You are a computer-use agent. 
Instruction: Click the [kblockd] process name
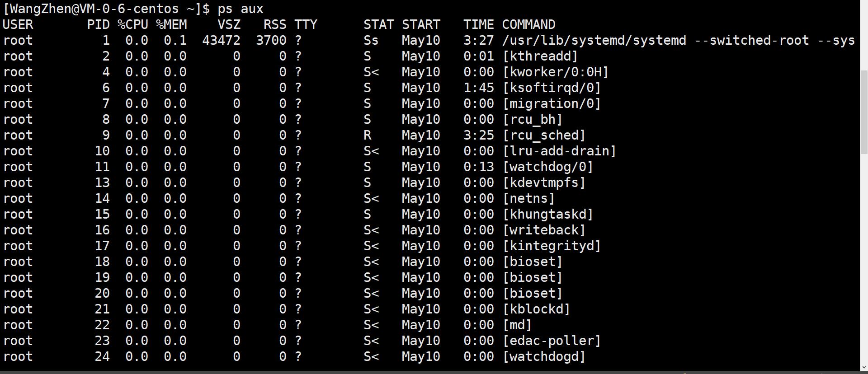tap(536, 309)
